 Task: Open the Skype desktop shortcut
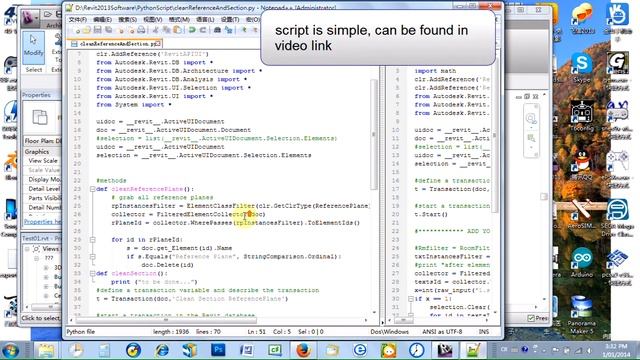click(582, 68)
